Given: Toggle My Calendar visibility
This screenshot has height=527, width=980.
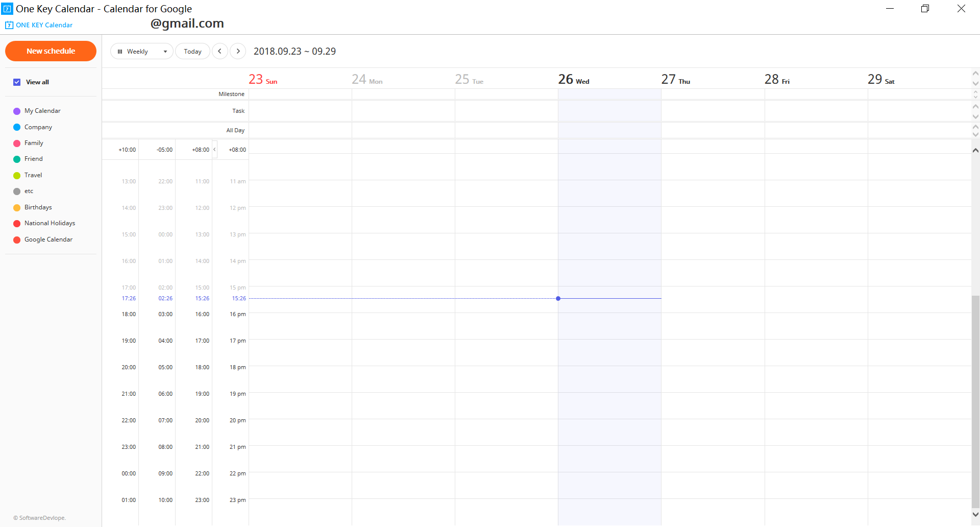Looking at the screenshot, I should pos(17,111).
